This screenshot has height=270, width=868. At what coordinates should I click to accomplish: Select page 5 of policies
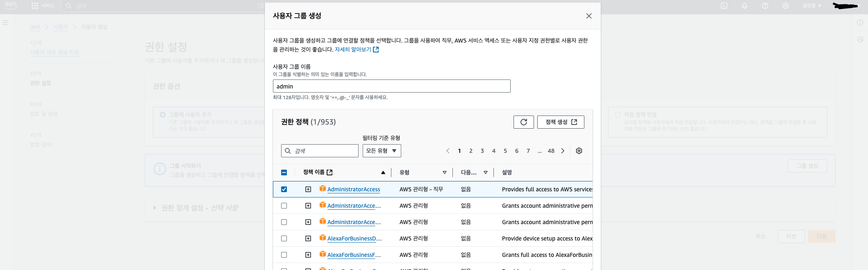[x=505, y=151]
